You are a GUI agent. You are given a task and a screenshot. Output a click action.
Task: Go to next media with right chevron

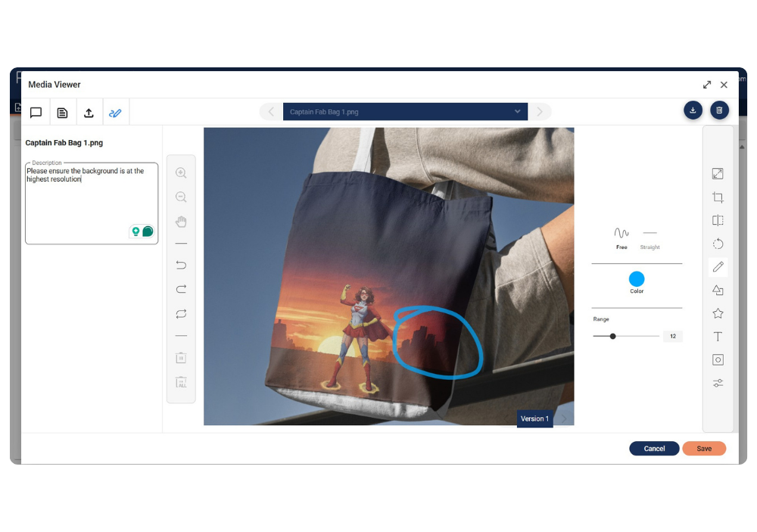coord(540,112)
